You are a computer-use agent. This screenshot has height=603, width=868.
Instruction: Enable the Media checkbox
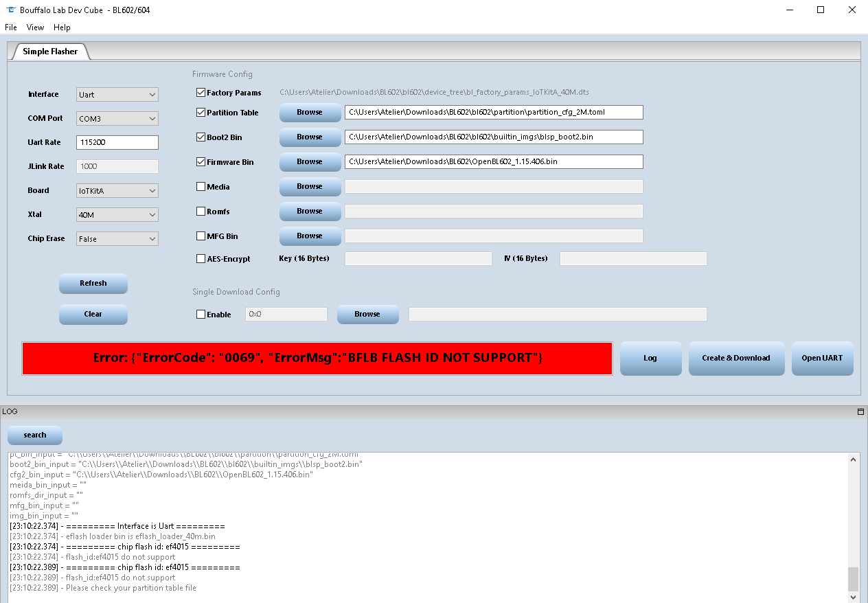click(x=201, y=187)
